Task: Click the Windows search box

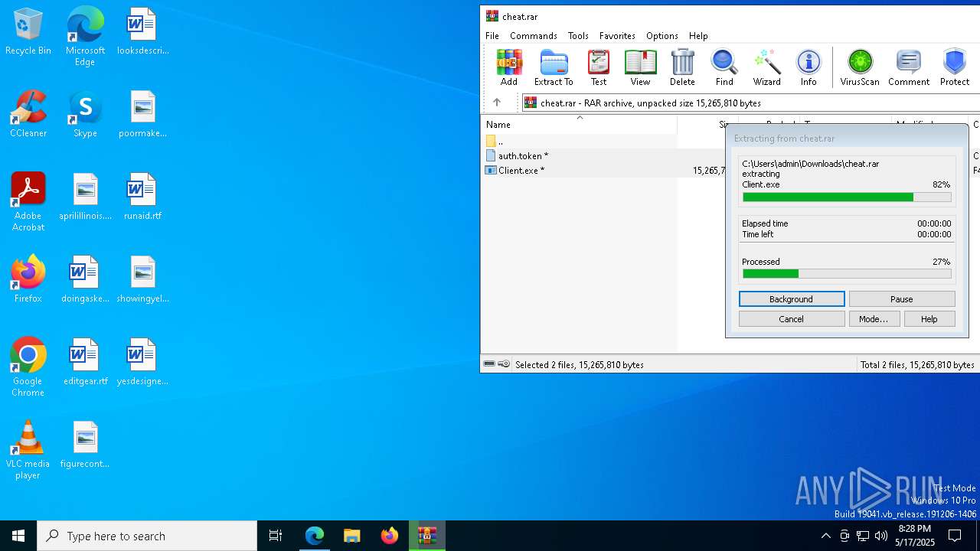Action: click(x=147, y=536)
